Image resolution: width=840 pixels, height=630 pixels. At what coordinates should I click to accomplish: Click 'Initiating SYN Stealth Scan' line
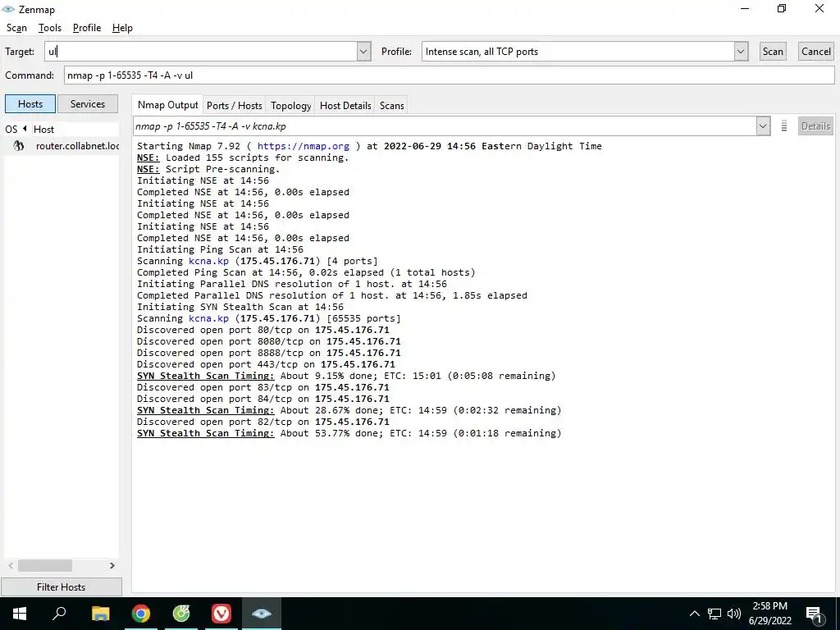[x=240, y=307]
